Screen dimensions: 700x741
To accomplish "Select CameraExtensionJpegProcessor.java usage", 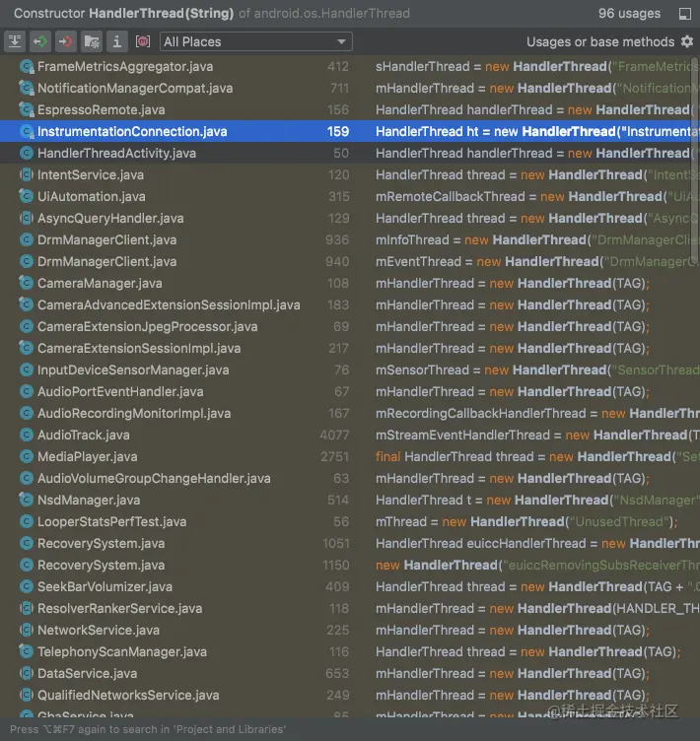I will [x=350, y=326].
